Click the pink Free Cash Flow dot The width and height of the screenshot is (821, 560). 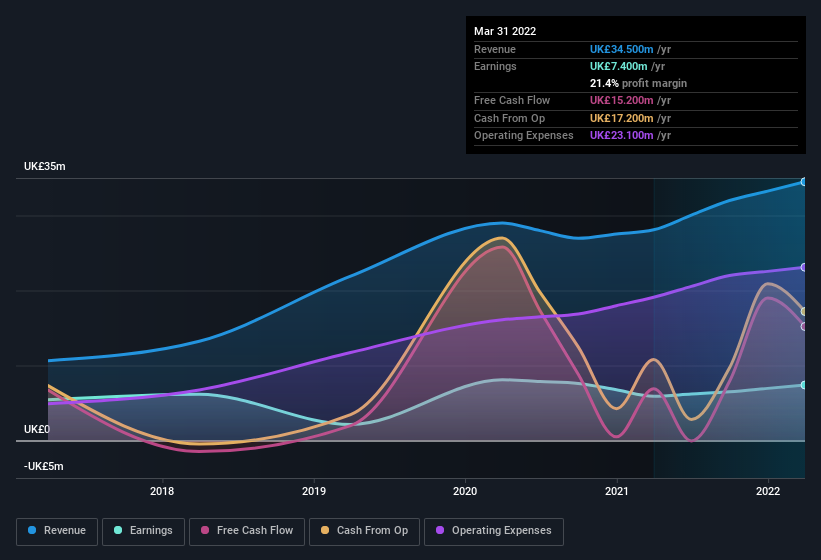pyautogui.click(x=205, y=531)
